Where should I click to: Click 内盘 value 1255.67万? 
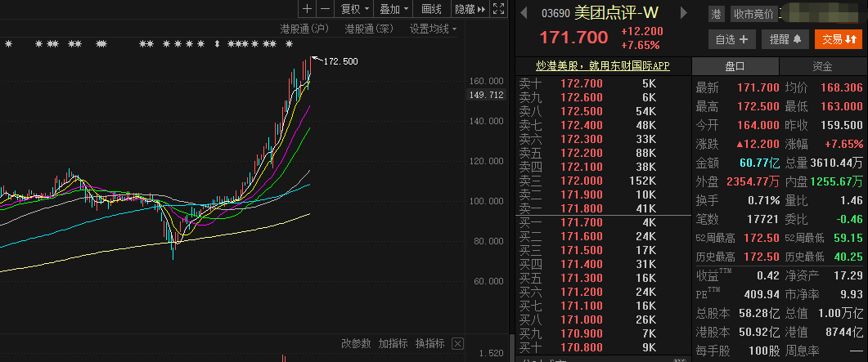pyautogui.click(x=836, y=181)
